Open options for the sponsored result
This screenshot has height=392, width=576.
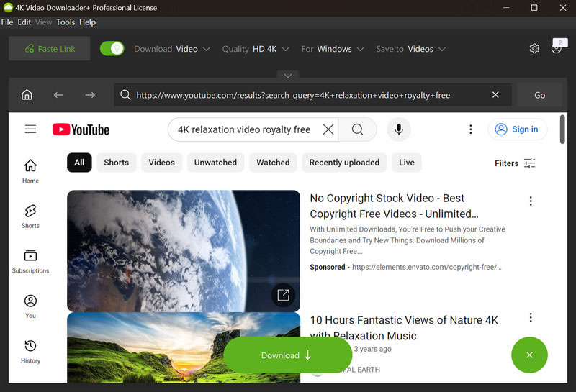[531, 201]
